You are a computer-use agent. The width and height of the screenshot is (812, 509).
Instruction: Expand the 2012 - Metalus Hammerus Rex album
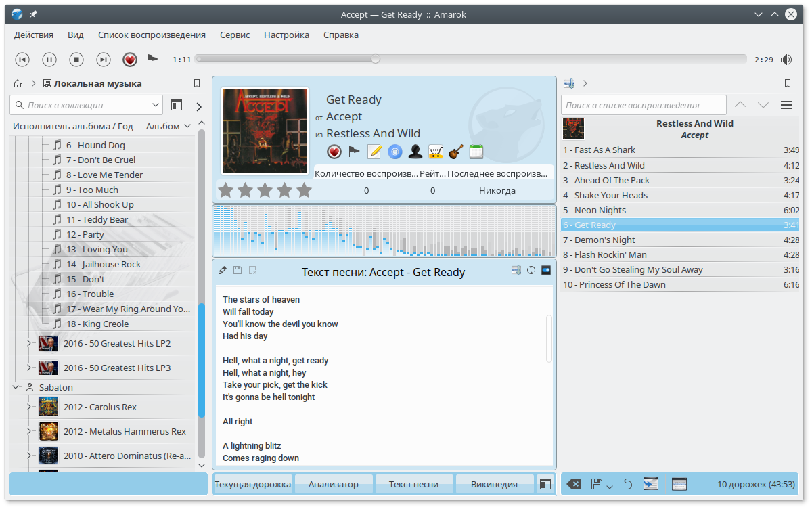[28, 431]
